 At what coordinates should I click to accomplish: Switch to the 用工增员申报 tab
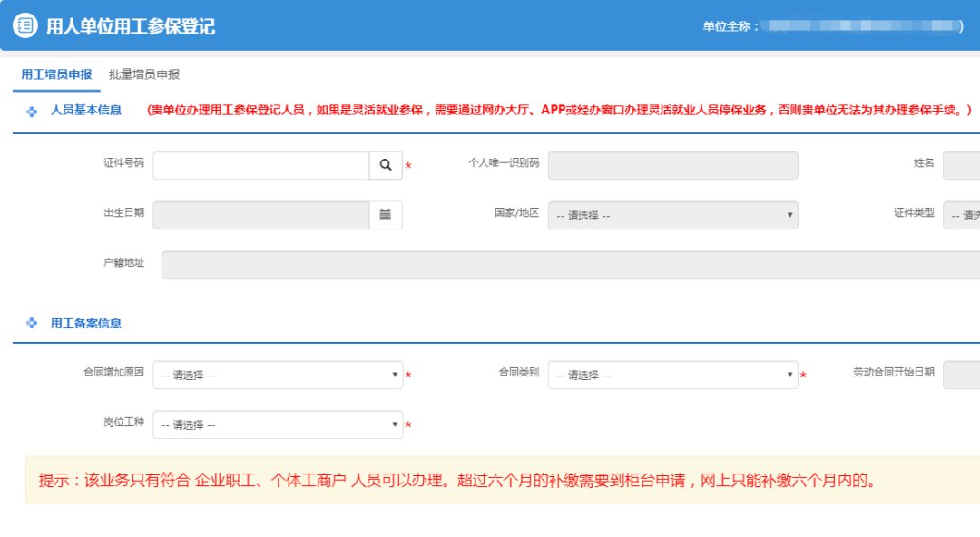click(x=56, y=74)
